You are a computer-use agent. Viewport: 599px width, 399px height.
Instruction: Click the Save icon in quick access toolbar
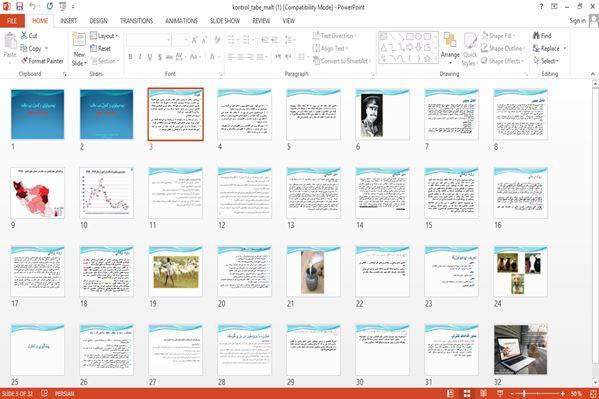click(x=19, y=6)
